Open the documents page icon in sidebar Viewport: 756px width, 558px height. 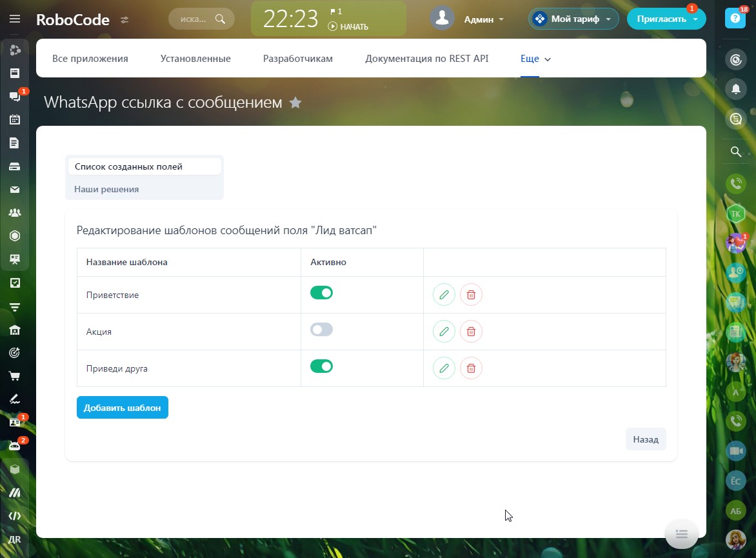click(15, 143)
